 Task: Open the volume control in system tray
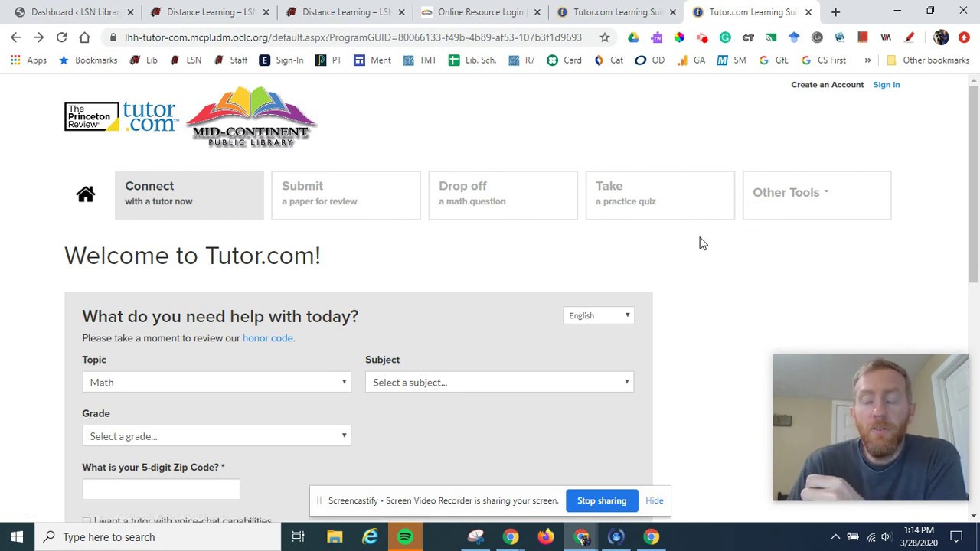point(886,536)
